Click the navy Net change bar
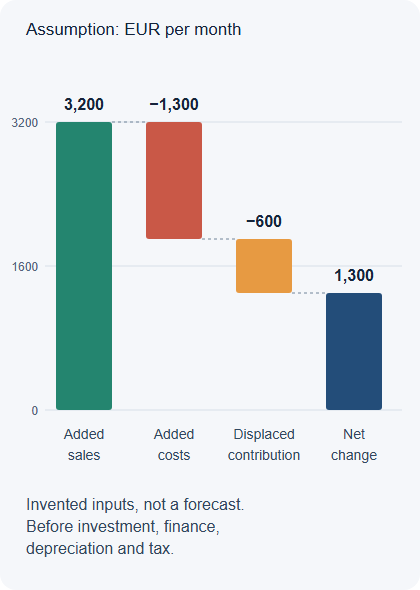Screen dimensions: 420x590 (354, 351)
